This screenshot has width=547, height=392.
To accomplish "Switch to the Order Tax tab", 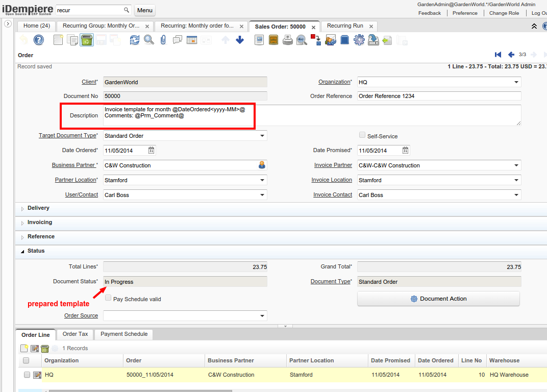I will pos(75,334).
